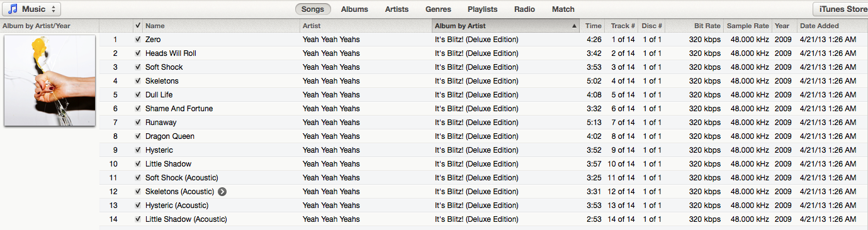
Task: Uncheck the Zero song checkbox
Action: (138, 40)
